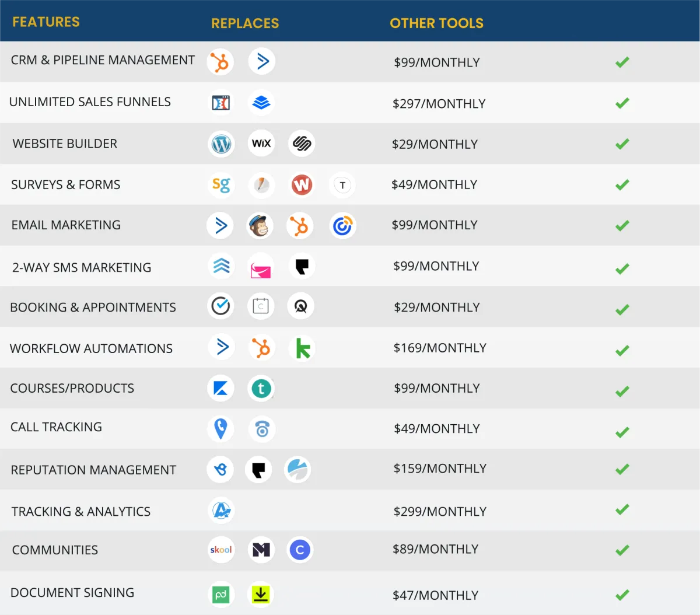This screenshot has height=615, width=700.
Task: Click the ClickFunnels icon in Sales Funnels row
Action: click(220, 103)
